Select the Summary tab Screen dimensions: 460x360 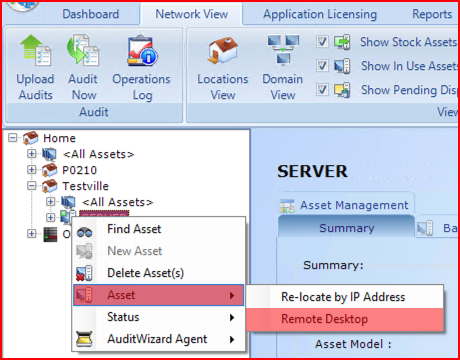pos(347,228)
